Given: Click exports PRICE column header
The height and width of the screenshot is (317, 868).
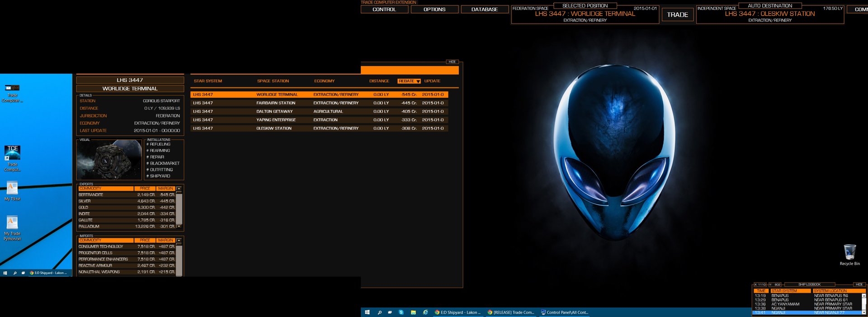Looking at the screenshot, I should pyautogui.click(x=145, y=189).
